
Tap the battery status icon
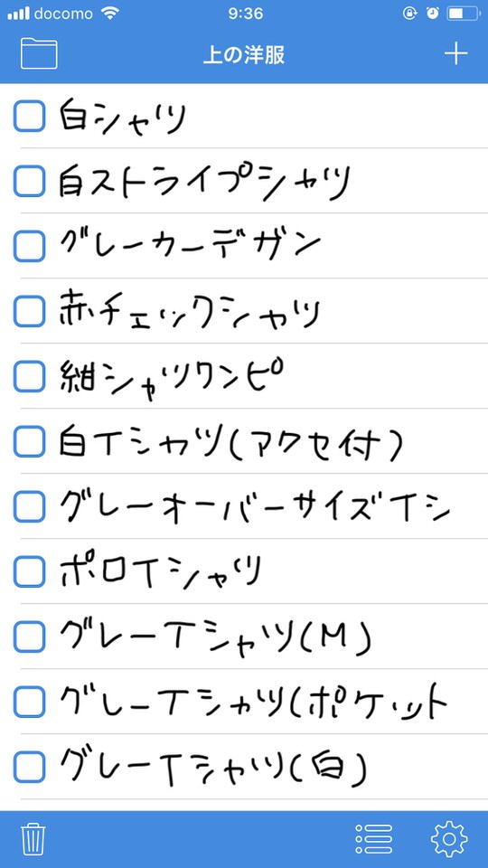[464, 14]
